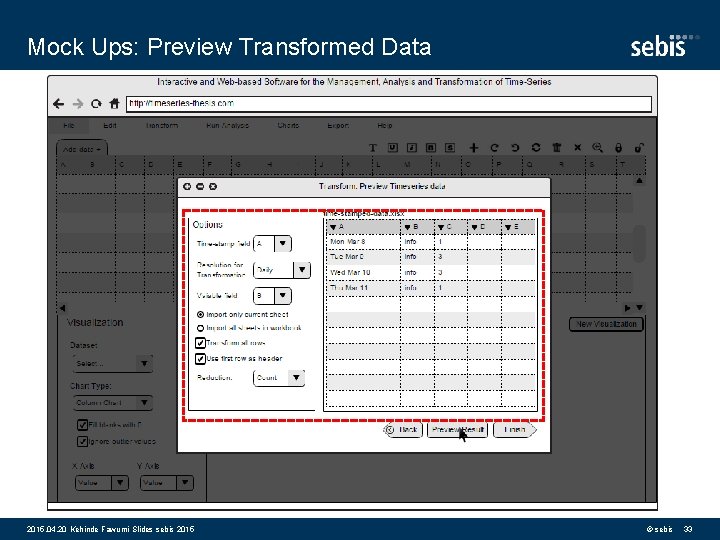This screenshot has width=720, height=540.
Task: Click the New Visualization button
Action: [606, 324]
